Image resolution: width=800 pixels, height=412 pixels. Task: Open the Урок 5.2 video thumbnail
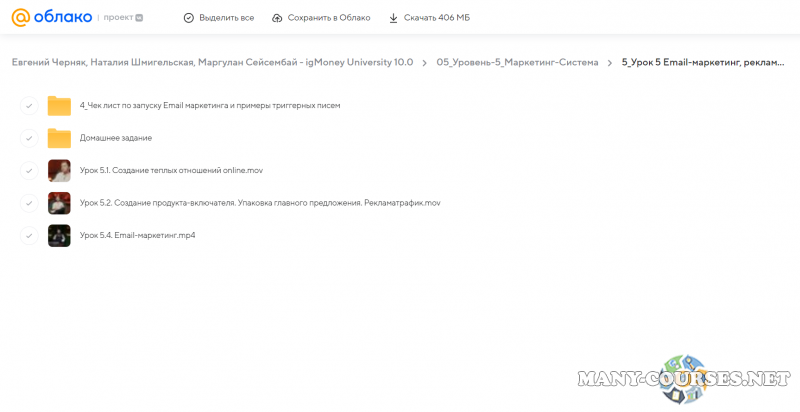[x=59, y=203]
